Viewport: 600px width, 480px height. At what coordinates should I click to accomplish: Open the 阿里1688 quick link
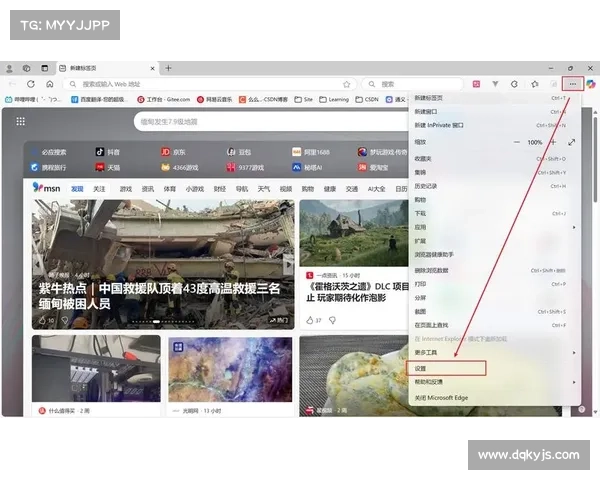(311, 152)
